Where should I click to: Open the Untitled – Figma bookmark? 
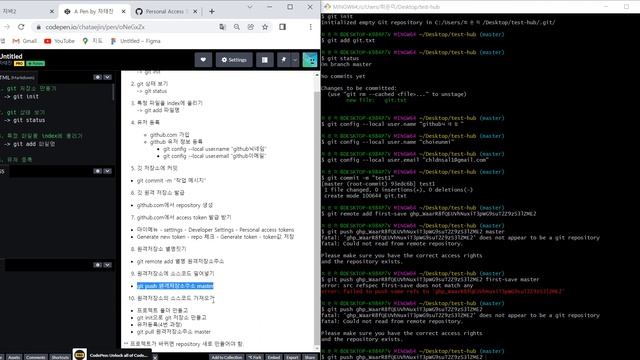(136, 41)
